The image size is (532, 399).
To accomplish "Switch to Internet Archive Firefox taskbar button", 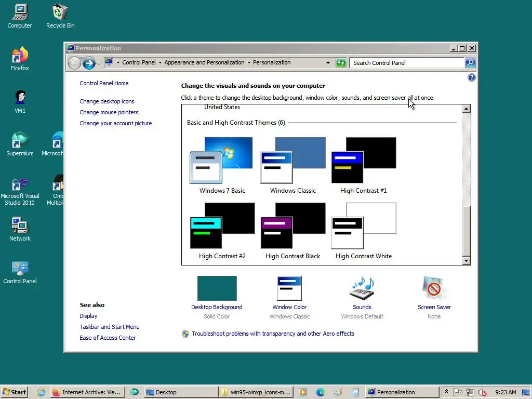I will (87, 392).
